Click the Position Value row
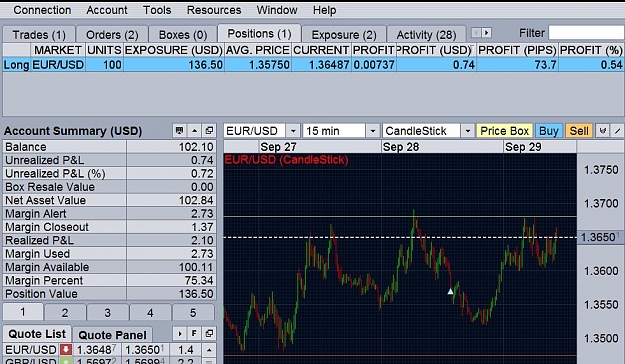The image size is (625, 364). (110, 294)
